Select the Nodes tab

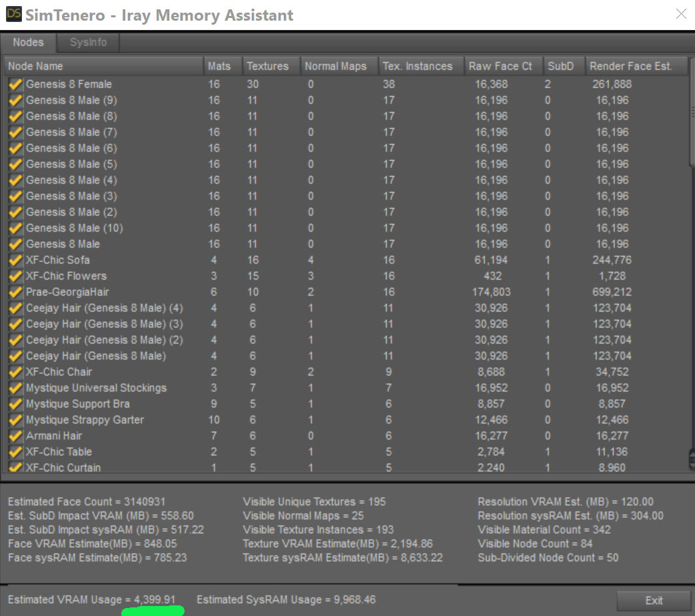tap(29, 43)
